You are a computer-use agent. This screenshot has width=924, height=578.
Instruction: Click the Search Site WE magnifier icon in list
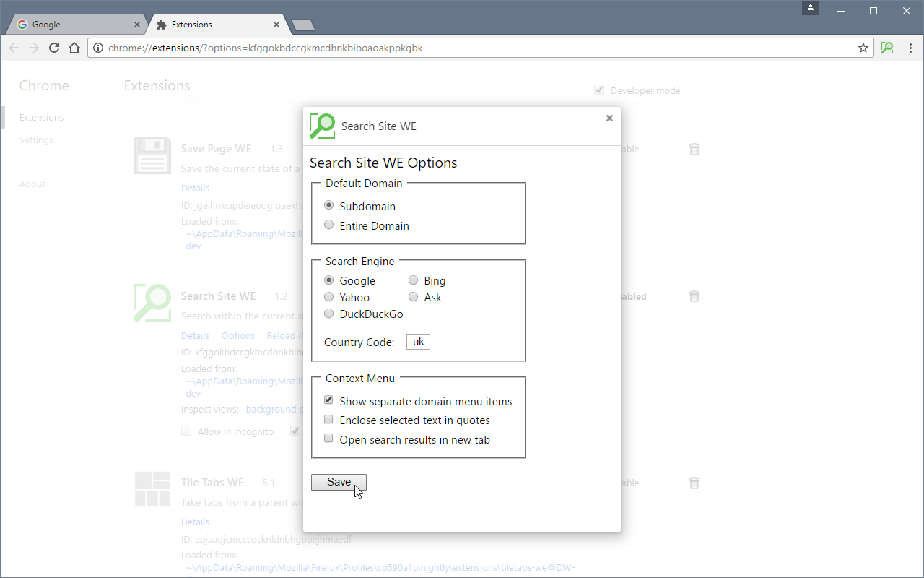[152, 303]
